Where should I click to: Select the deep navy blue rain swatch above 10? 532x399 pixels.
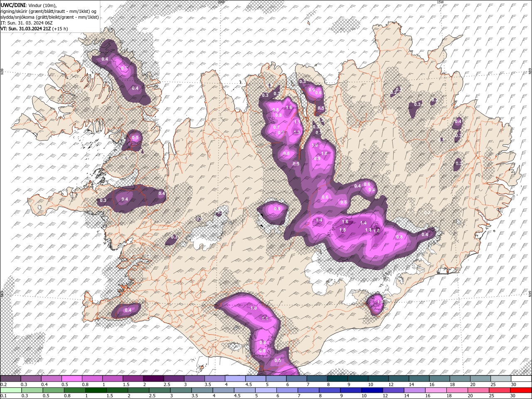(372, 390)
